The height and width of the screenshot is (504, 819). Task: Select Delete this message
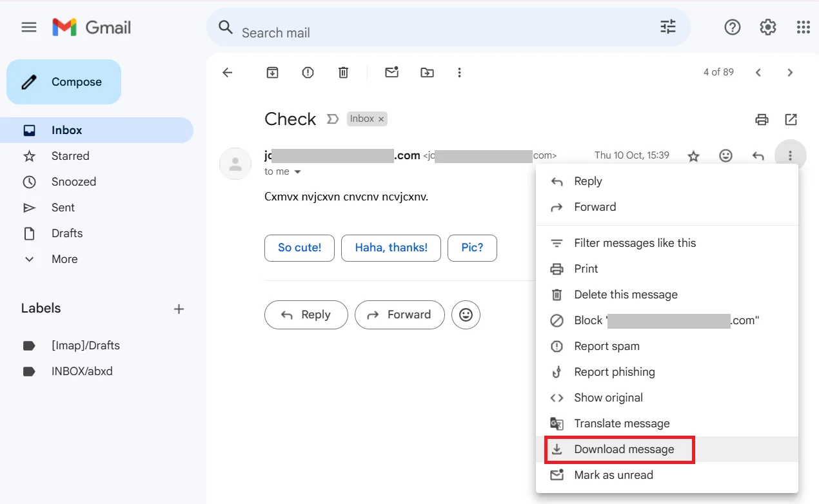click(667, 295)
